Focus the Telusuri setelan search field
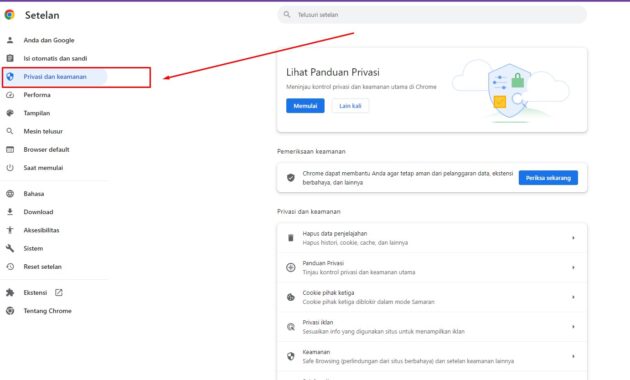Image resolution: width=630 pixels, height=380 pixels. (432, 14)
